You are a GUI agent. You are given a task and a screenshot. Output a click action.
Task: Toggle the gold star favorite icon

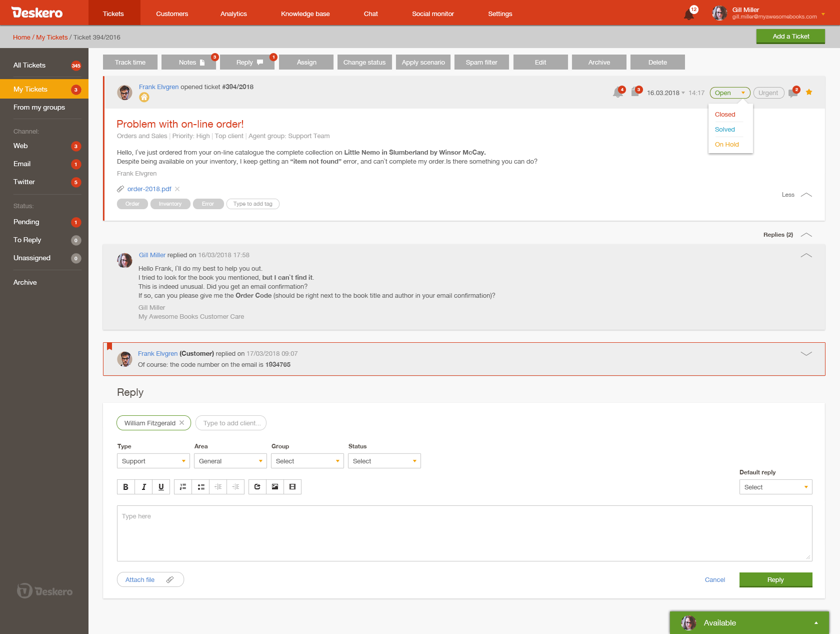point(809,92)
